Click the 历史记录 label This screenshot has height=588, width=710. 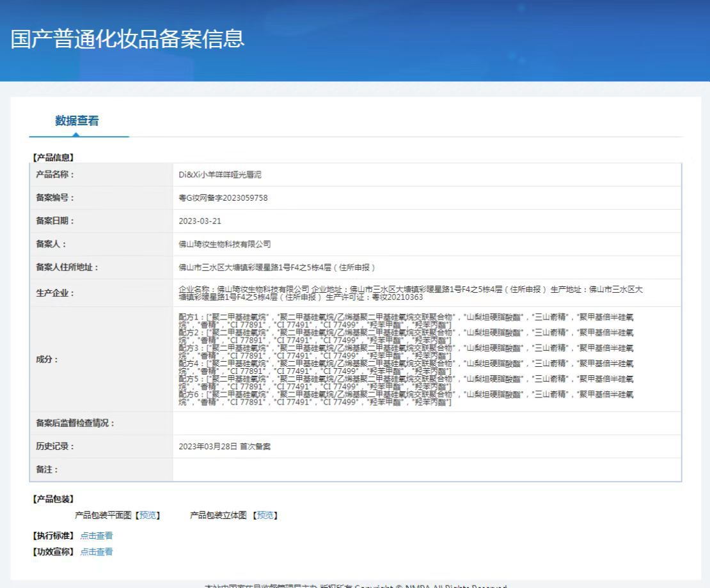[x=55, y=446]
